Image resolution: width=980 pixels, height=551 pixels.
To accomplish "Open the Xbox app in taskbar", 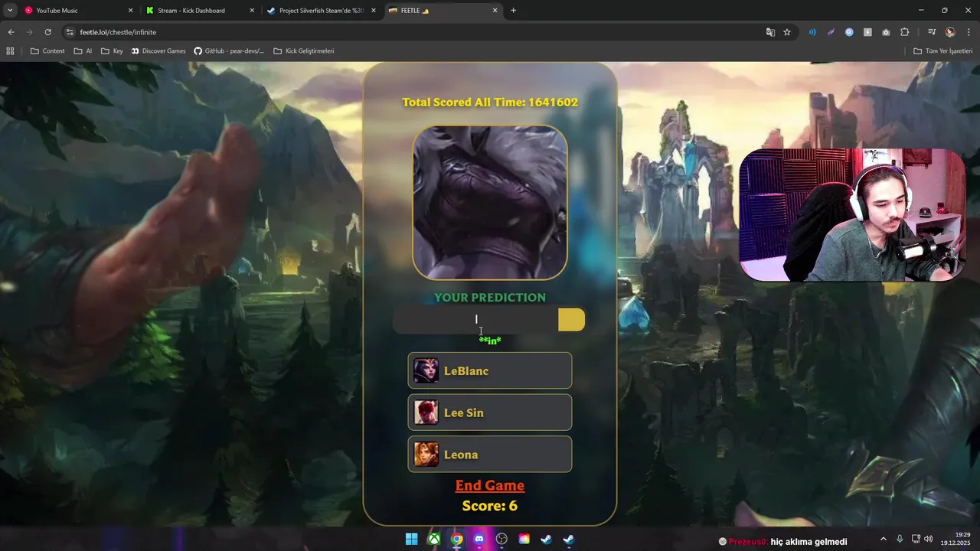I will coord(434,540).
